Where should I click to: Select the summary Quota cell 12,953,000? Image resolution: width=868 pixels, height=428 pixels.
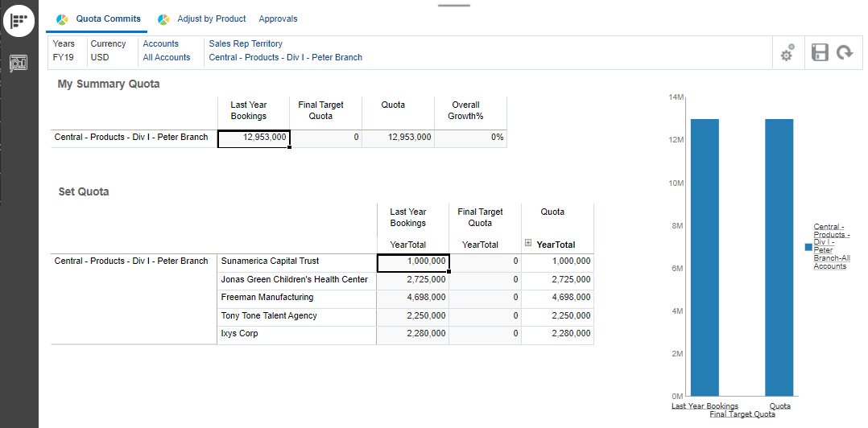click(398, 139)
